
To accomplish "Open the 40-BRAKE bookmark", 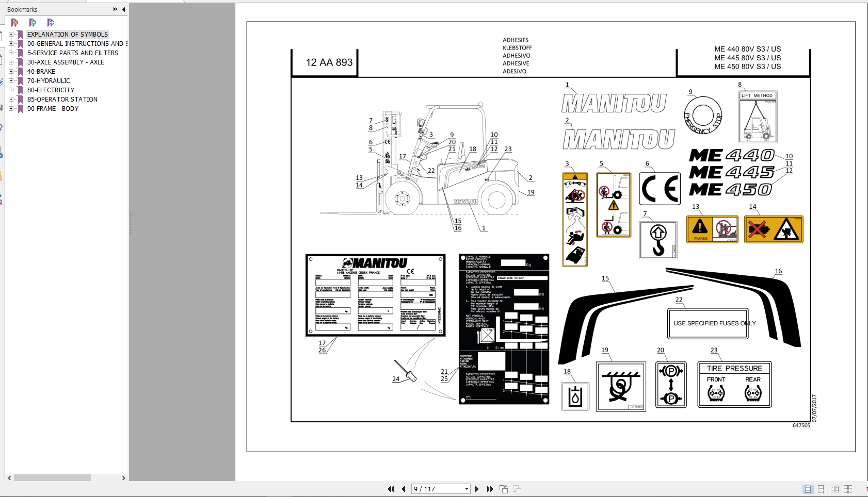I will (x=41, y=72).
